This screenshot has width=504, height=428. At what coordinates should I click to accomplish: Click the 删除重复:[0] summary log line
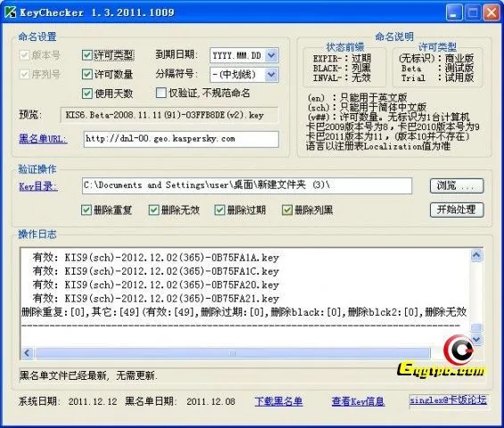244,312
